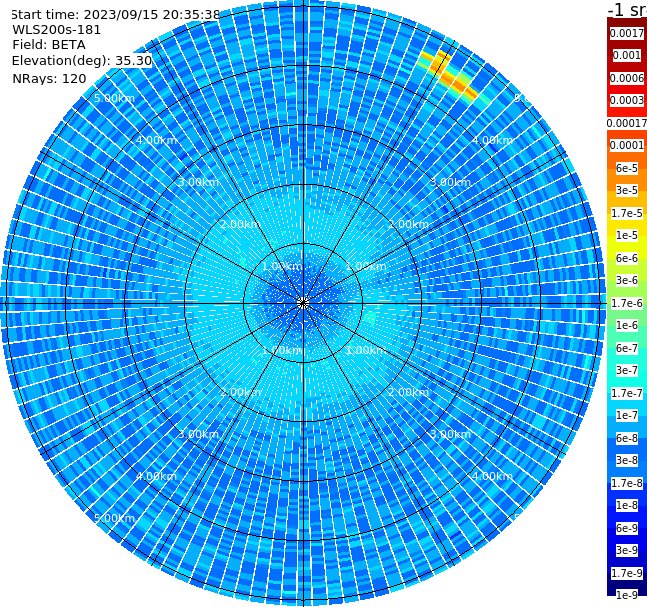Click the 1.00km range label in upper-left quadrant
647x607 pixels.
pyautogui.click(x=282, y=267)
